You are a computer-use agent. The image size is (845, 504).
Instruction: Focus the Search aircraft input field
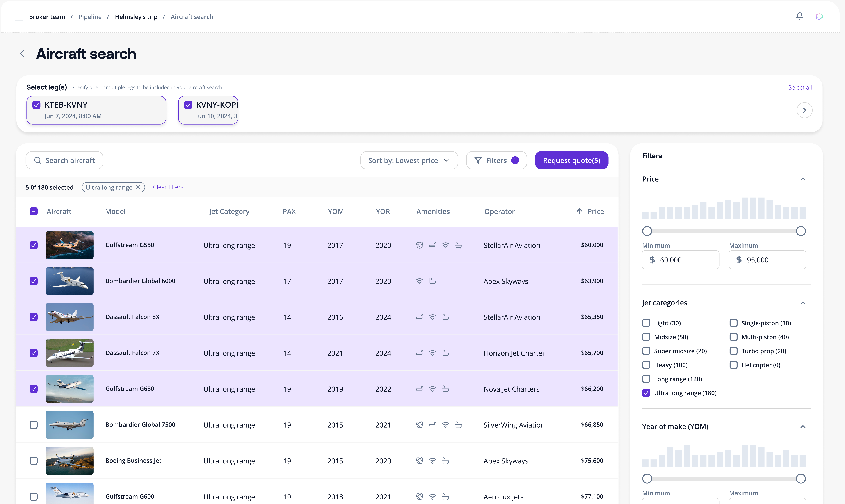[x=64, y=160]
